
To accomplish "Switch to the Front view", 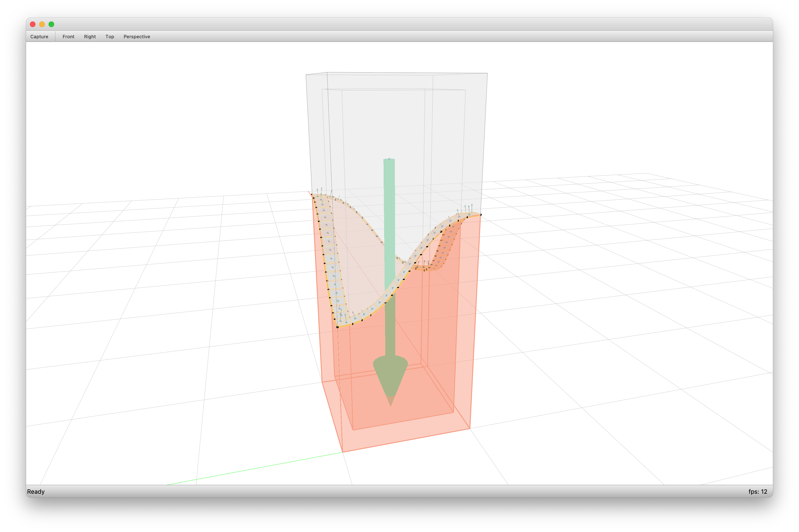I will tap(68, 37).
